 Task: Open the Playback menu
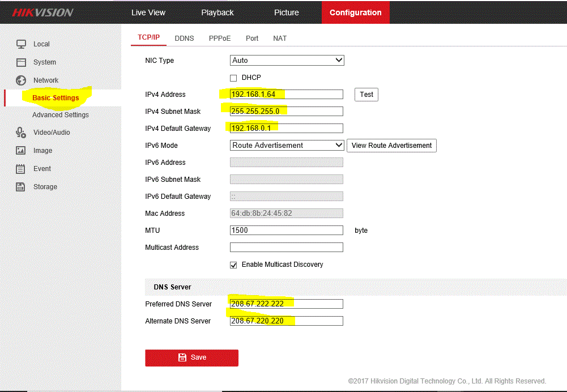tap(218, 12)
